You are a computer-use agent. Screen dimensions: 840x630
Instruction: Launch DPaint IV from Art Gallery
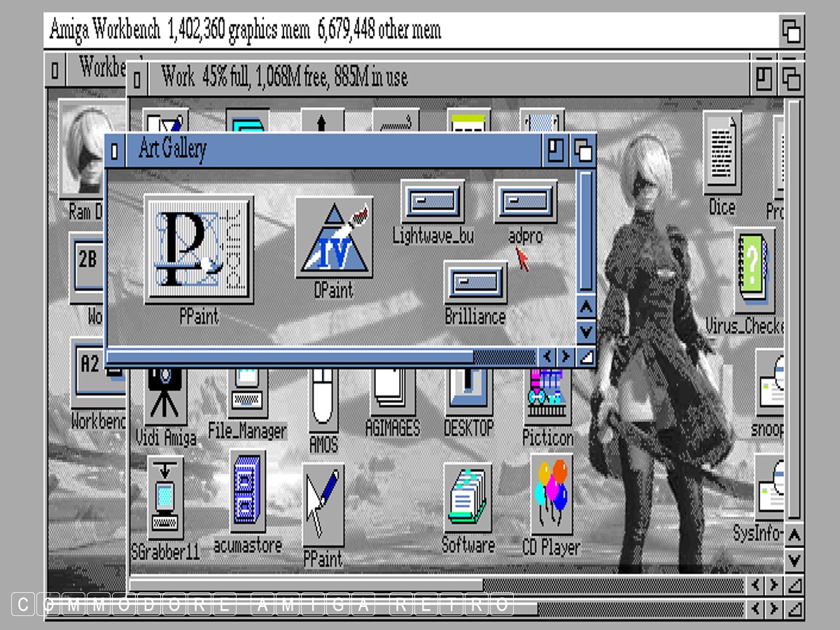[333, 238]
